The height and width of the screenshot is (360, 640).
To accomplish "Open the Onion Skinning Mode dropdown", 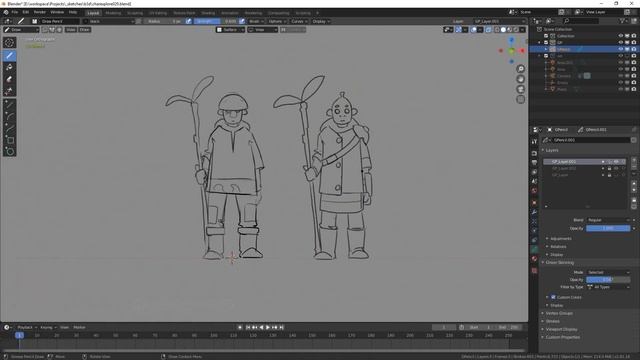I will (608, 272).
